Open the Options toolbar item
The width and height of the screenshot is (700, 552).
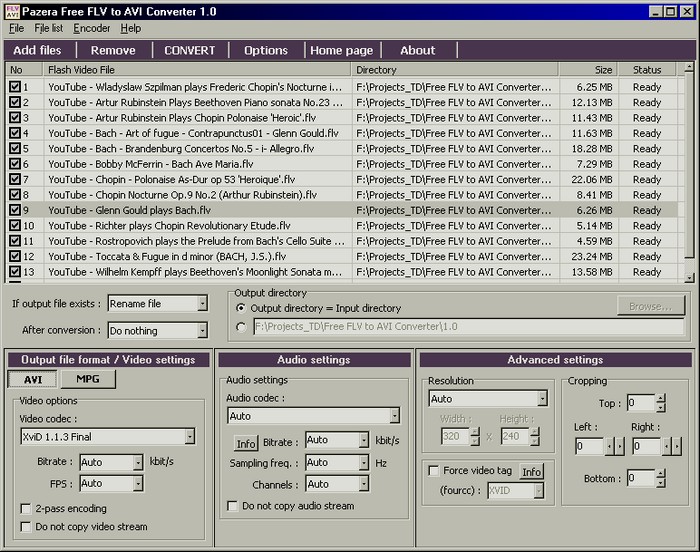click(265, 50)
